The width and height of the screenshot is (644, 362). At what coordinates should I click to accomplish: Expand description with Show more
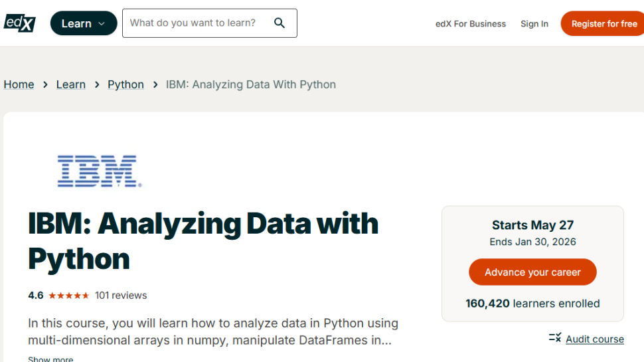(x=50, y=359)
